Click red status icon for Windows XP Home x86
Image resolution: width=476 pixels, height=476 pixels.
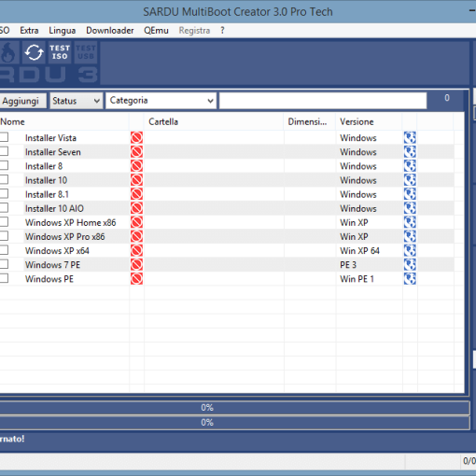(136, 222)
